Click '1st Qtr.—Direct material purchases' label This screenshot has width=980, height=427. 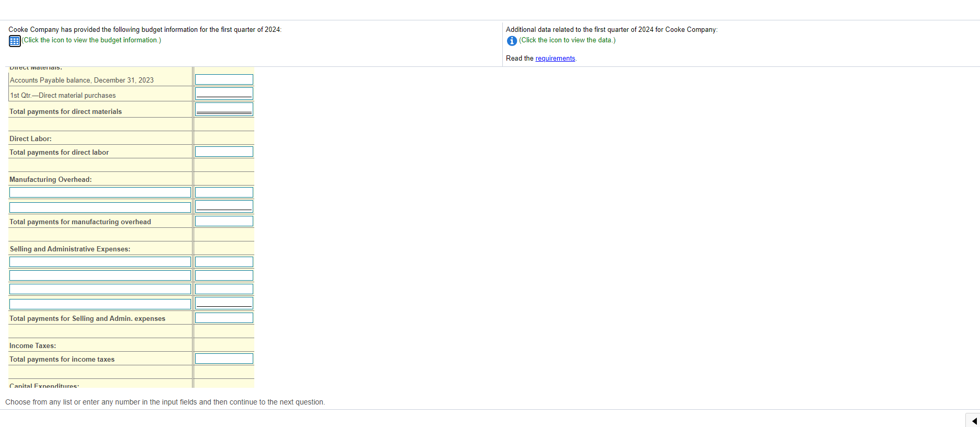pos(63,96)
